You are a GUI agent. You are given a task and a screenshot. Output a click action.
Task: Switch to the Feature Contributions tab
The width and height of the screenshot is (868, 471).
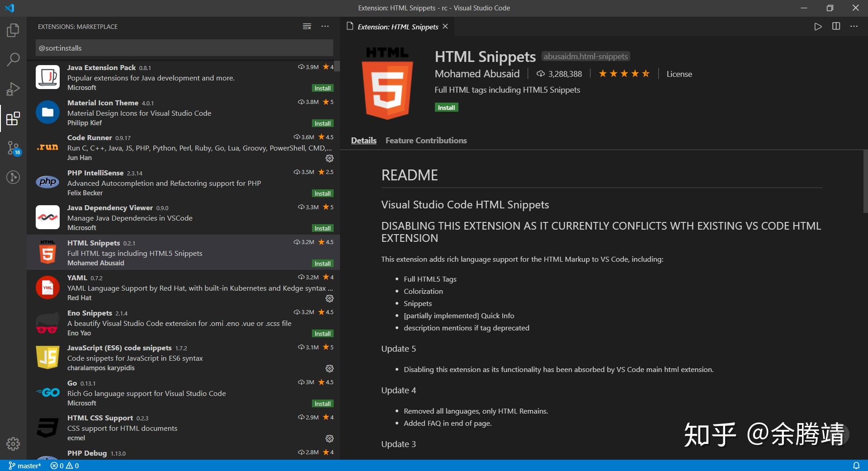click(425, 140)
